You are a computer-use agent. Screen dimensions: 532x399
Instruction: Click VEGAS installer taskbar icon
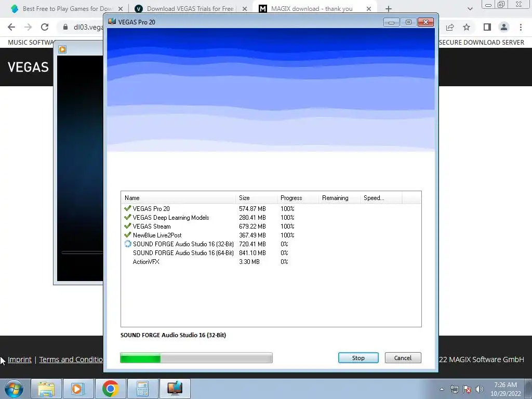(x=175, y=389)
